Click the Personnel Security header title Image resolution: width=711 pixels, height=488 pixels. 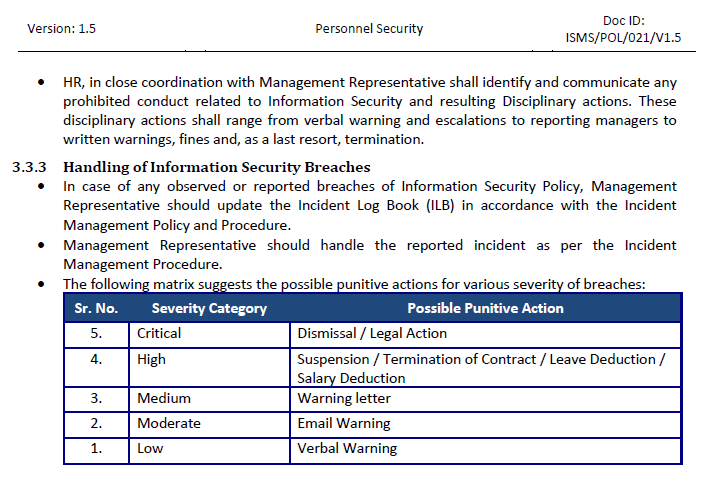click(369, 29)
